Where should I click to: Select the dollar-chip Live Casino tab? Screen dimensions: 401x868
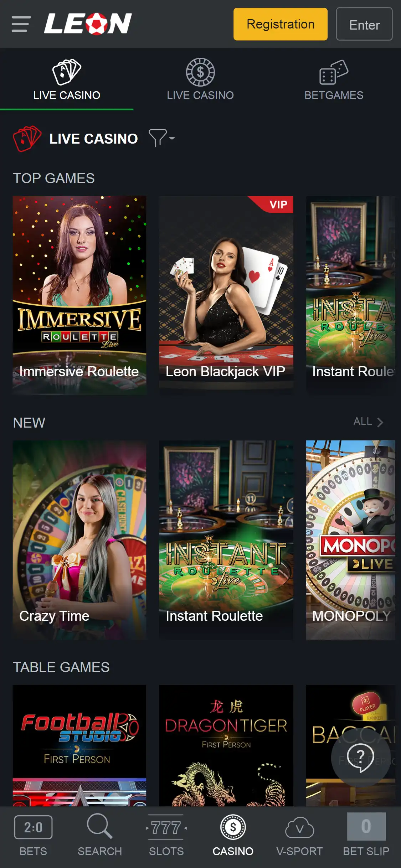pyautogui.click(x=200, y=80)
